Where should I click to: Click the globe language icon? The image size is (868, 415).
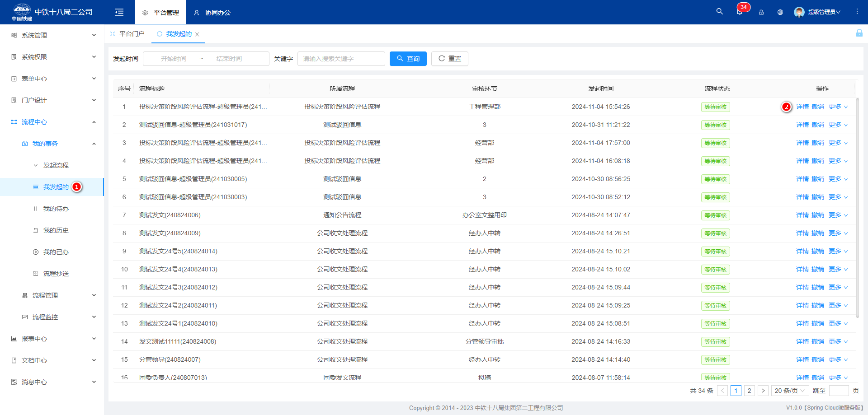coord(780,12)
